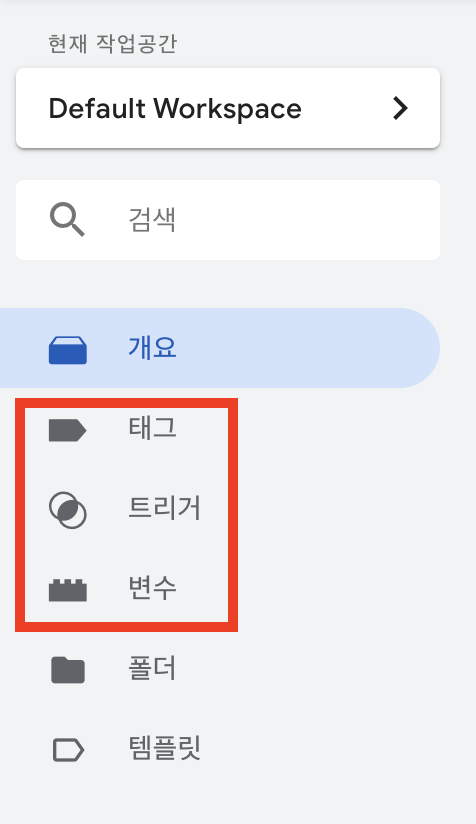Screen dimensions: 476x824
Task: Click the 폴더 folder icon
Action: [68, 670]
